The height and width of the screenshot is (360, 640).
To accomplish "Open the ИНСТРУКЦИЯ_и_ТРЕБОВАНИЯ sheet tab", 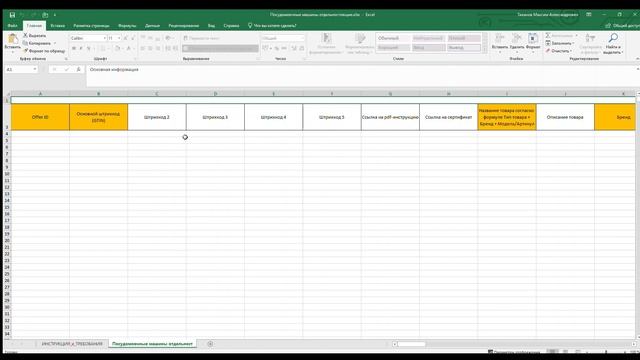I will pos(72,344).
